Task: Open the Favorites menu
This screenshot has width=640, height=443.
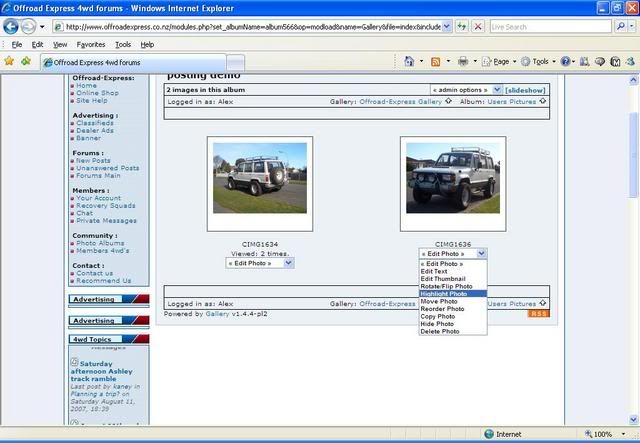Action: tap(91, 45)
